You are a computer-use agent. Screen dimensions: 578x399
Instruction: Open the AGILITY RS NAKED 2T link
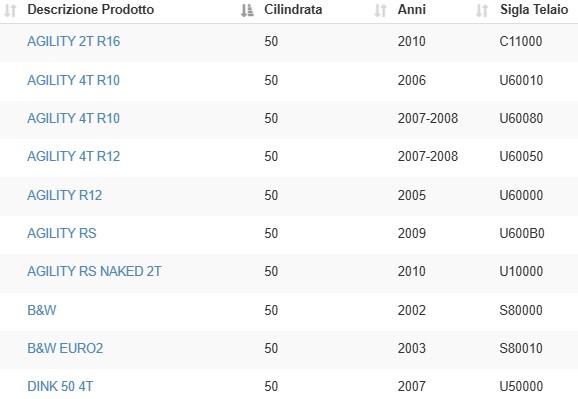(94, 271)
